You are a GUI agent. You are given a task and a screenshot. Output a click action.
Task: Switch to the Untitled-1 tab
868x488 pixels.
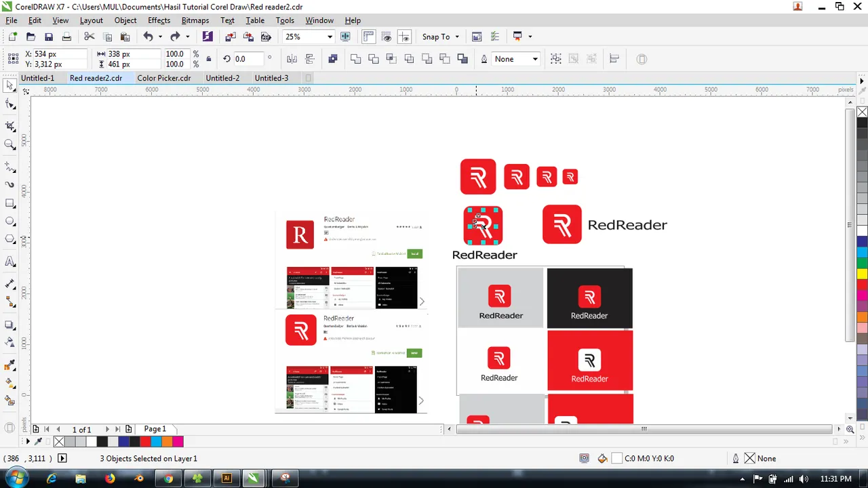click(37, 78)
